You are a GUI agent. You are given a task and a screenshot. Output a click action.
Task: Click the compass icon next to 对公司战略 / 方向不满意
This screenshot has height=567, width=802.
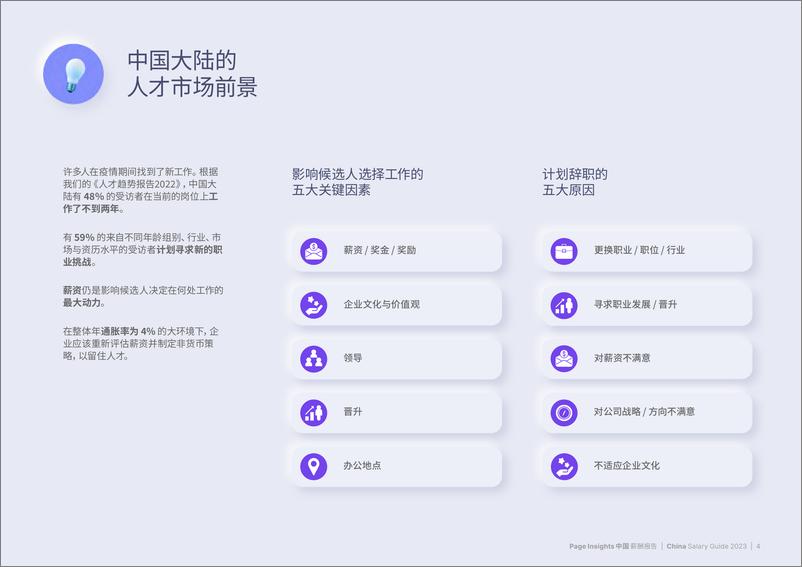(x=564, y=413)
